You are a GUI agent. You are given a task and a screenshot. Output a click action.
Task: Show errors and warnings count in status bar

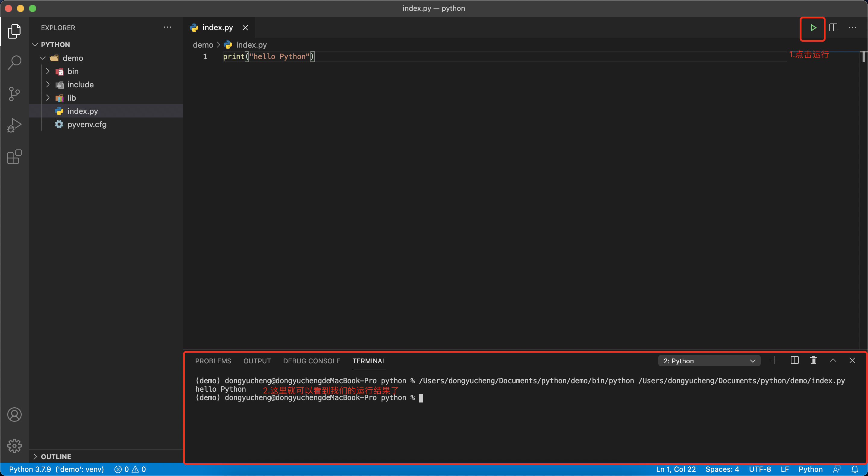tap(130, 469)
